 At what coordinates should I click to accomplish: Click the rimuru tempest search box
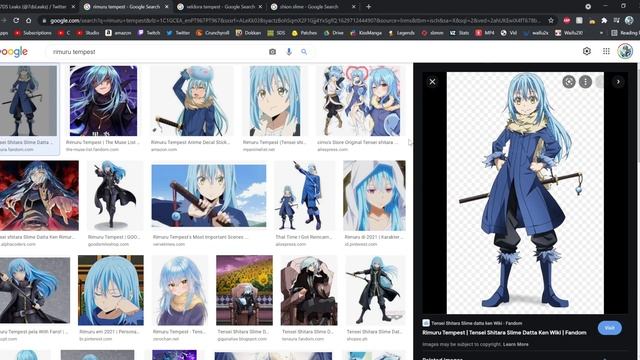(x=157, y=52)
